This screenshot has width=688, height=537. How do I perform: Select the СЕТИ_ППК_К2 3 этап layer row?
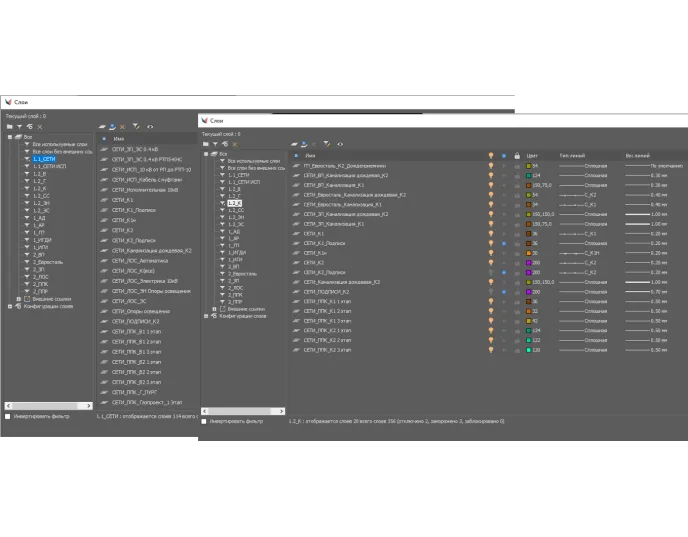pos(328,350)
